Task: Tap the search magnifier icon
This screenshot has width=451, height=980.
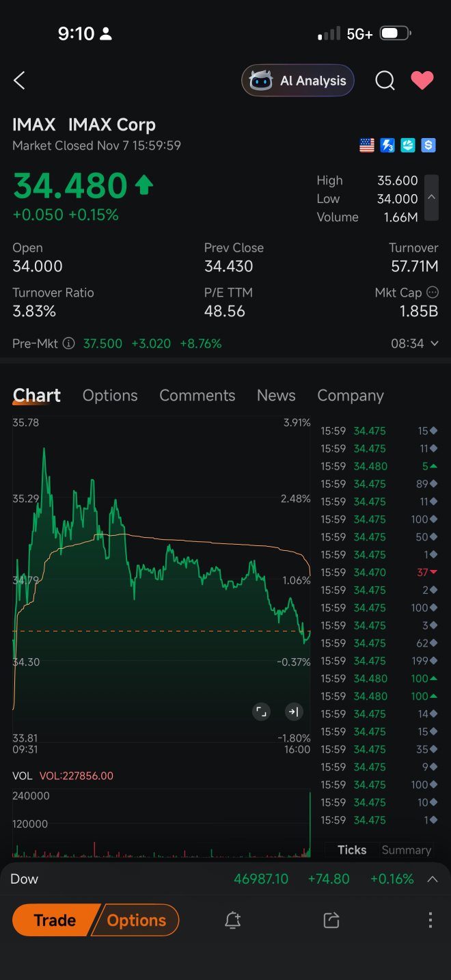Action: point(385,81)
